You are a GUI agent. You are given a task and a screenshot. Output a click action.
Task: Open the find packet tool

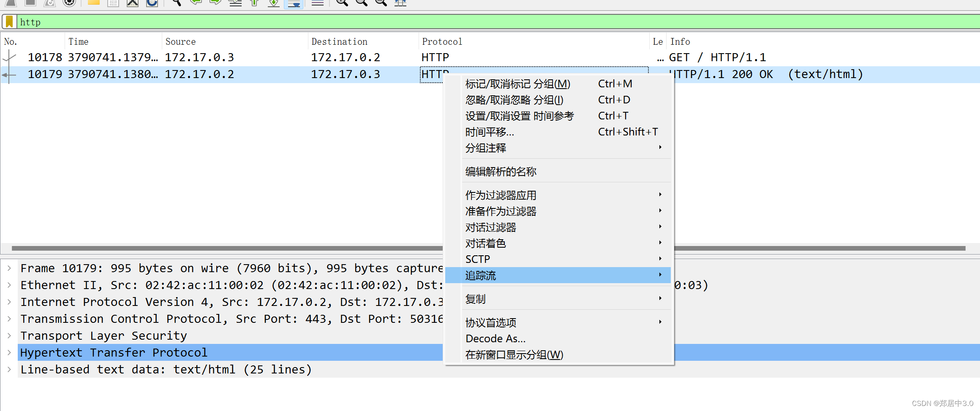(175, 3)
